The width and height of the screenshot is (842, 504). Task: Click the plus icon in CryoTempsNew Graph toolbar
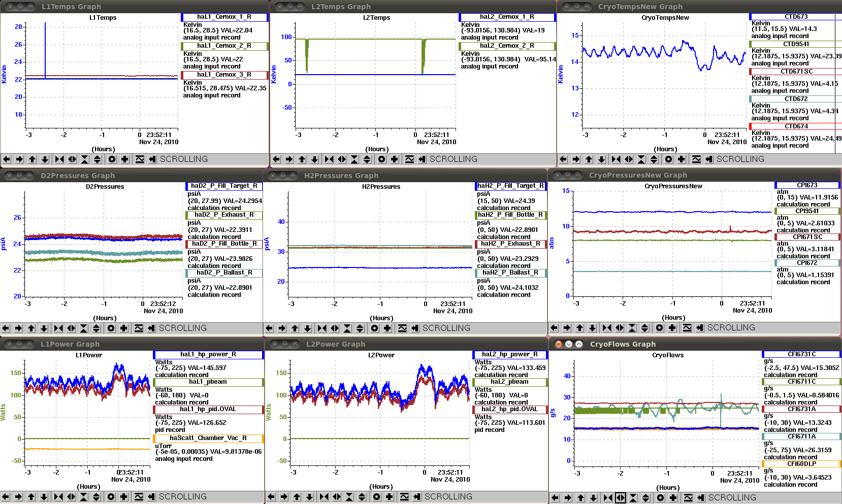click(681, 159)
